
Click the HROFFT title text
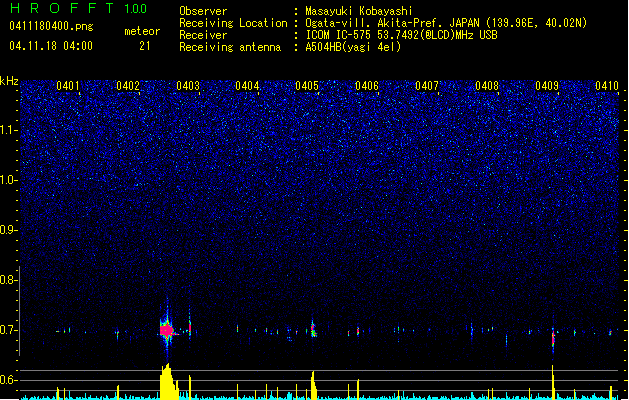coord(62,8)
